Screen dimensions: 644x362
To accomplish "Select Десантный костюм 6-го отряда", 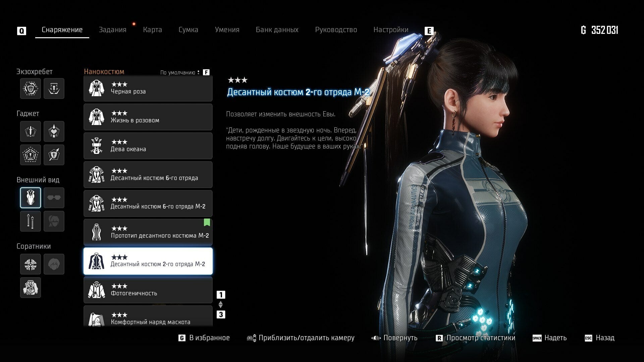I will click(x=148, y=175).
